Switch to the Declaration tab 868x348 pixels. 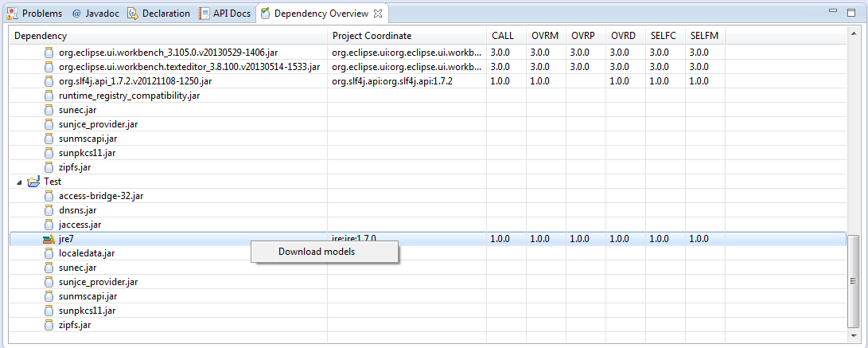159,14
